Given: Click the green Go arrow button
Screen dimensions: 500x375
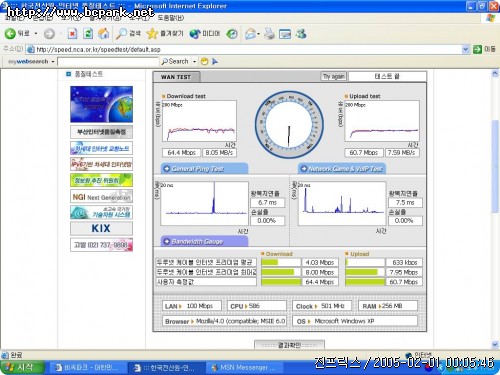Looking at the screenshot, I should point(477,49).
